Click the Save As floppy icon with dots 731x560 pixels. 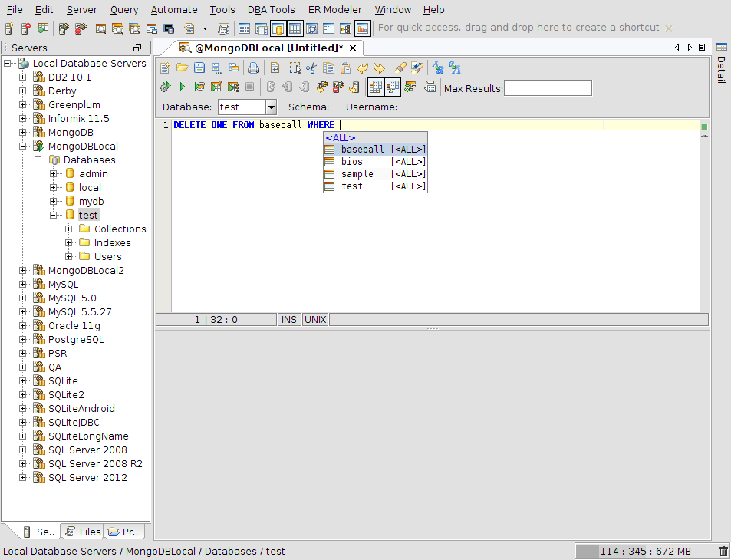tap(216, 68)
